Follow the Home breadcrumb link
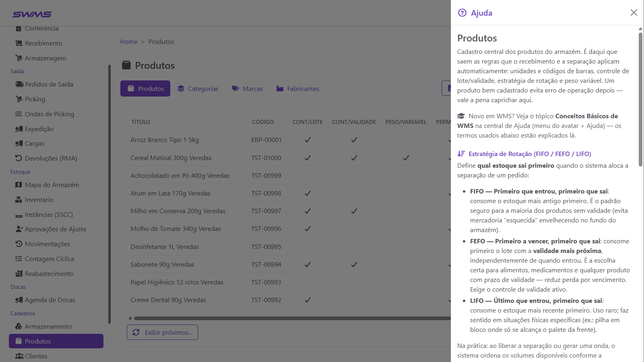Image resolution: width=644 pixels, height=362 pixels. click(x=129, y=42)
